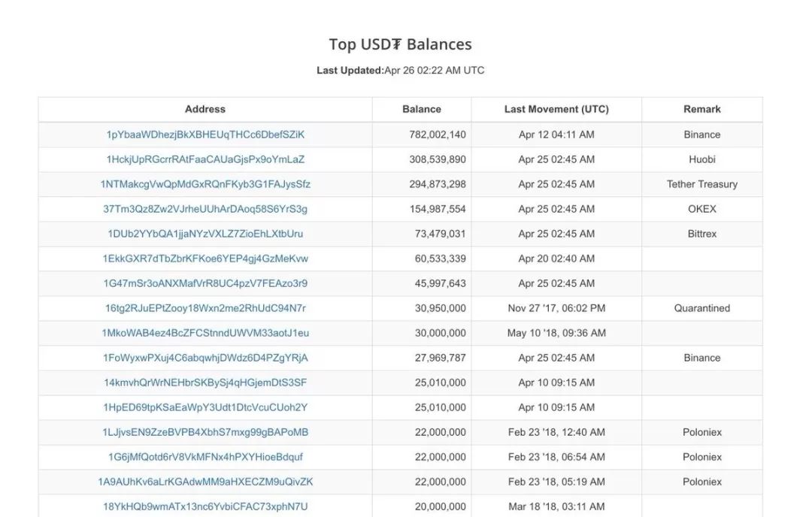Open Tether Treasury address 1NTMakcgVwQpMdGxRQnFKyb3G1FAJysSfz
Screen dimensions: 812x517
click(205, 184)
